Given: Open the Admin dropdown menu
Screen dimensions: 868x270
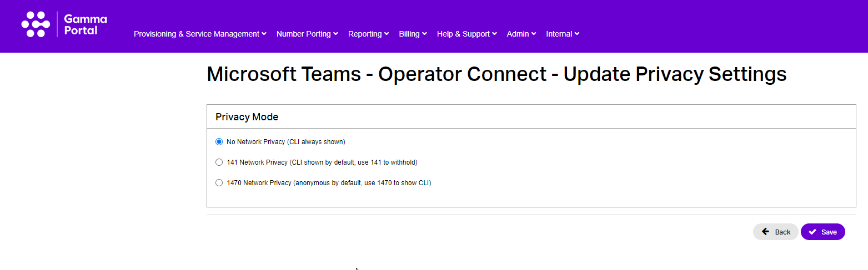Looking at the screenshot, I should (x=521, y=34).
